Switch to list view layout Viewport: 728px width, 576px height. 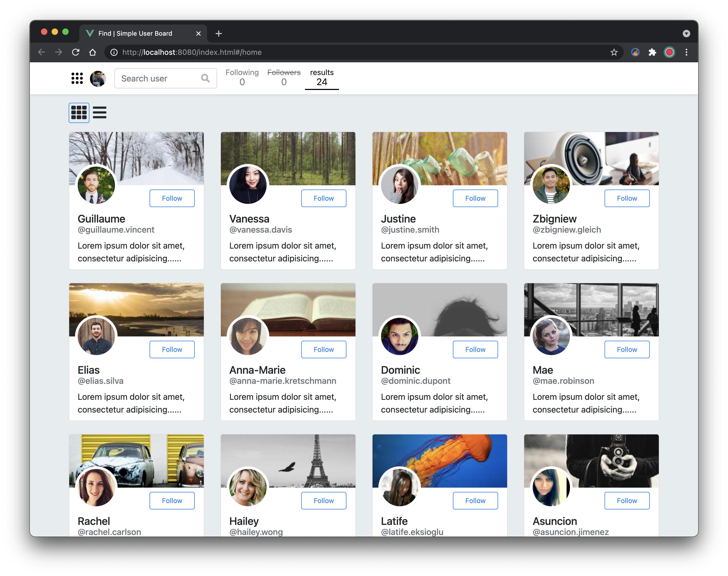click(100, 113)
